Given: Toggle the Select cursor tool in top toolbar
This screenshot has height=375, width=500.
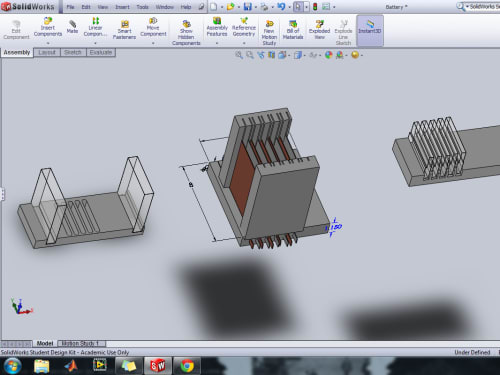Looking at the screenshot, I should pos(298,7).
